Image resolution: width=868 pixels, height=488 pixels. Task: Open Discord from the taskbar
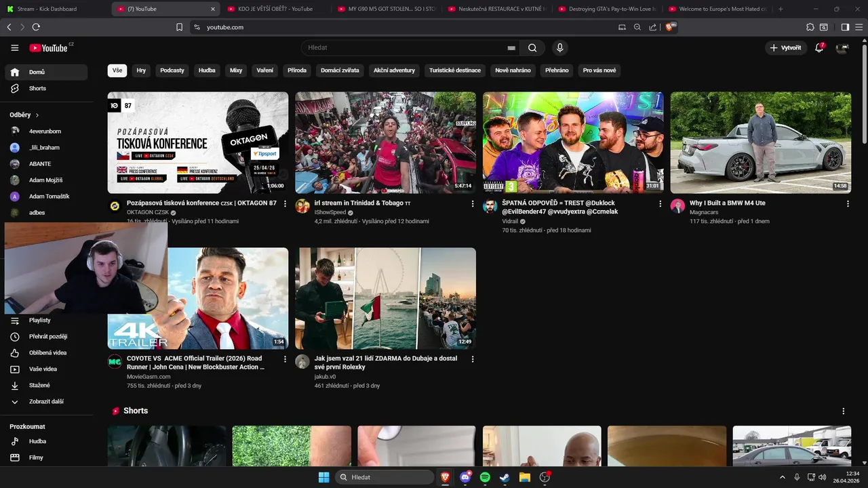tap(465, 477)
